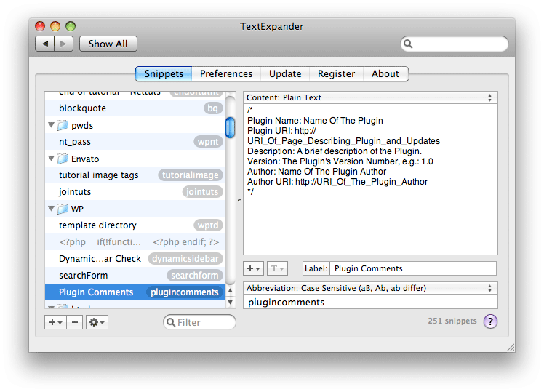Open the About tab
This screenshot has height=392, width=544.
385,74
